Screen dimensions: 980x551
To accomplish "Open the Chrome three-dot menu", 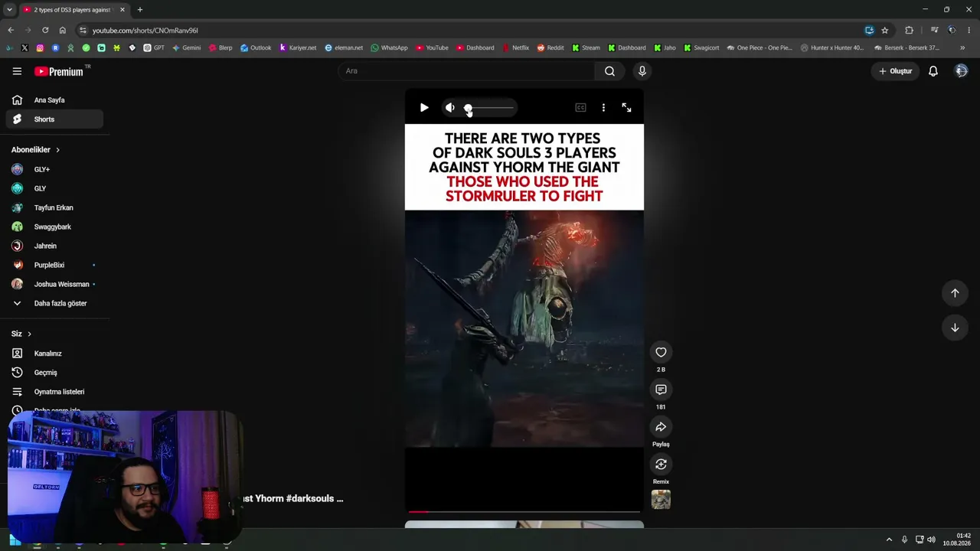I will click(969, 31).
